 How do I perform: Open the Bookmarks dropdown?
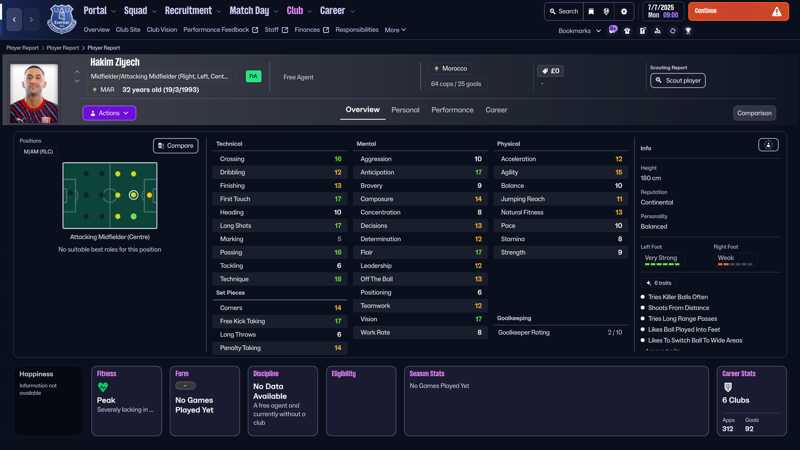click(x=578, y=31)
